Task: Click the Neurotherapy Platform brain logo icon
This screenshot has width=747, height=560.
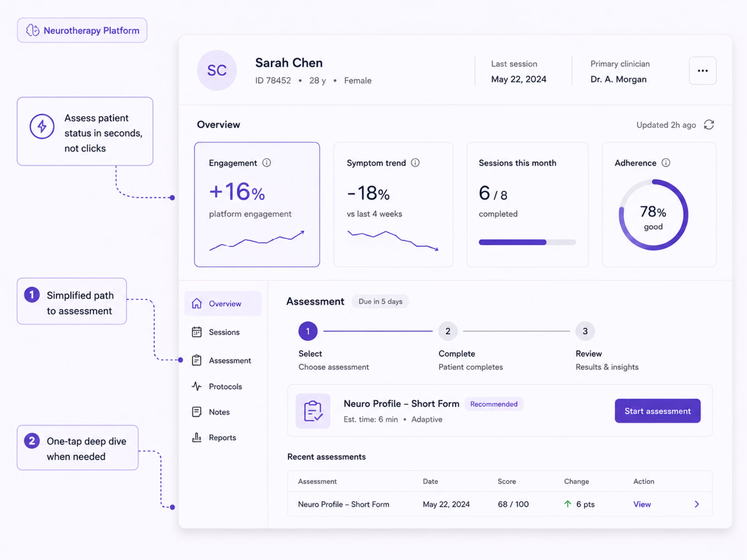Action: coord(33,30)
